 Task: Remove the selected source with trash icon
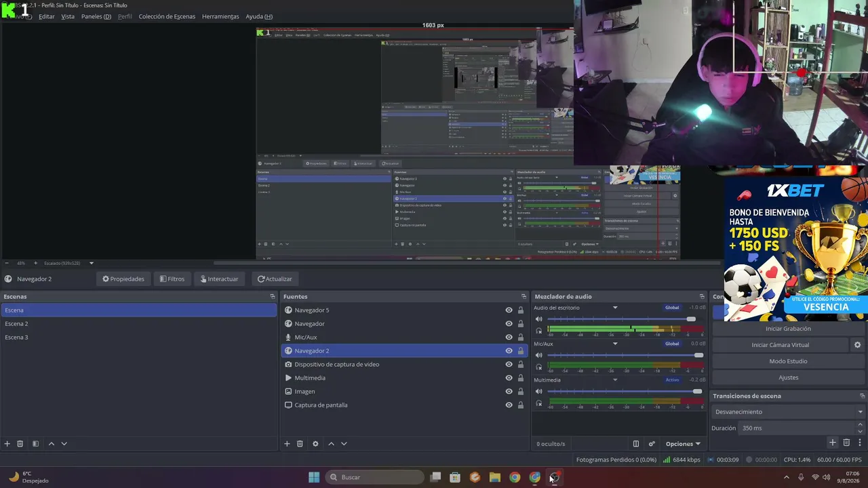300,444
